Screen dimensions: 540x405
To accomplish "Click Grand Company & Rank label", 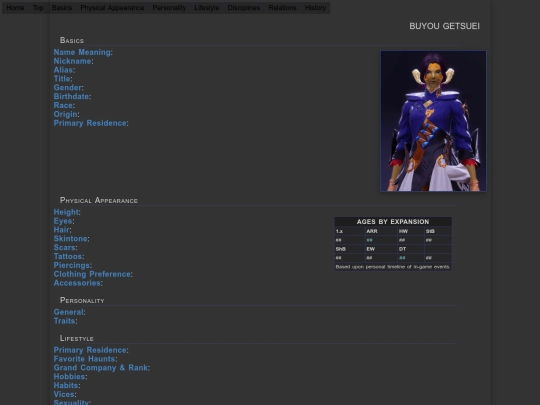I will point(101,368).
